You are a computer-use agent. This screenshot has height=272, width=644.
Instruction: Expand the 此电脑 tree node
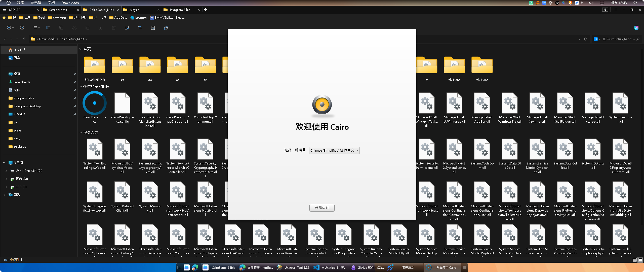pos(4,163)
